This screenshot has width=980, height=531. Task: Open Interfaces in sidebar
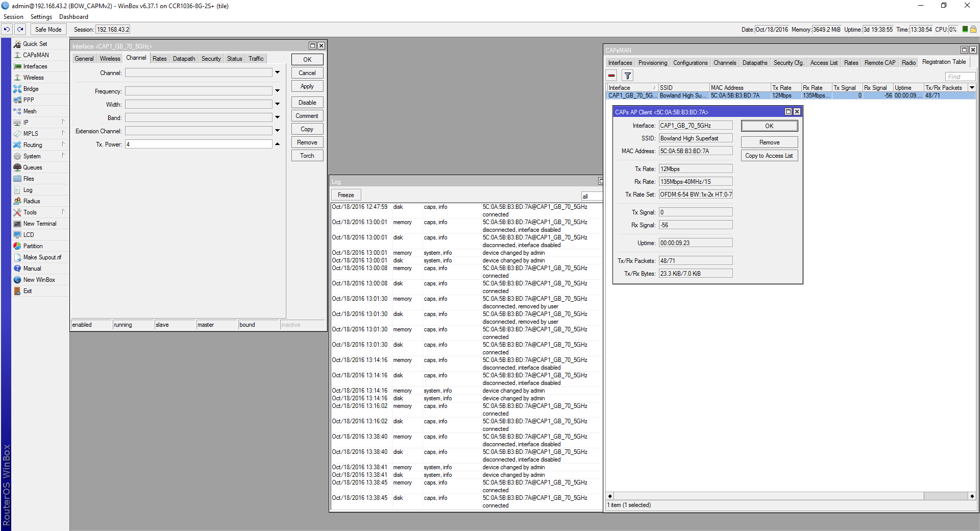35,66
